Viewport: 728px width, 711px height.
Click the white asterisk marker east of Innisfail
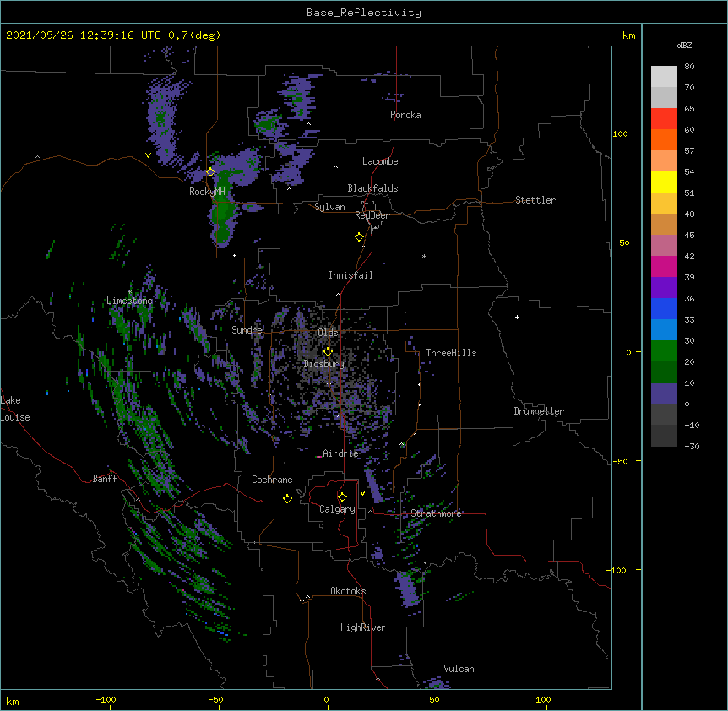pyautogui.click(x=424, y=256)
